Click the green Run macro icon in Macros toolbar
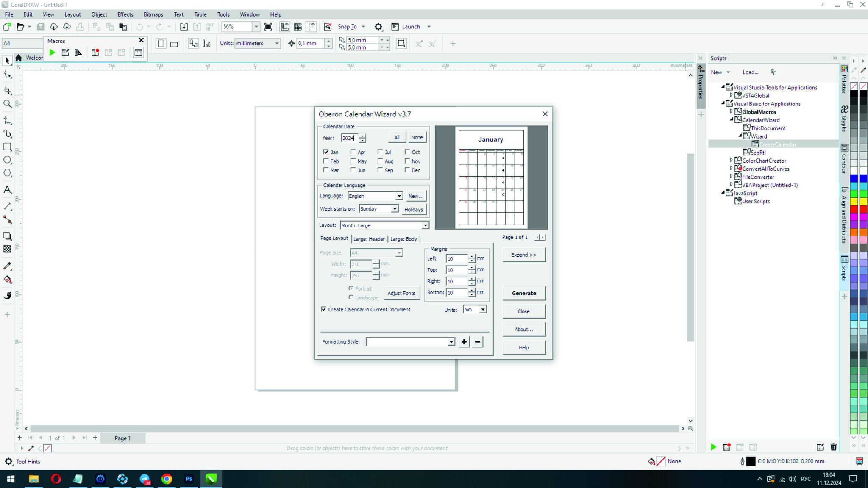Image resolution: width=868 pixels, height=488 pixels. pos(52,53)
